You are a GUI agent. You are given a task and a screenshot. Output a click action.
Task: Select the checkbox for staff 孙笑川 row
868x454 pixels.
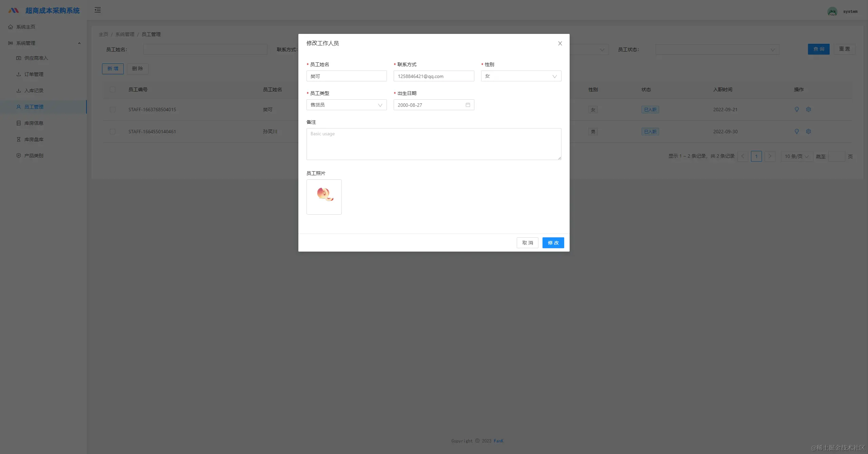click(x=113, y=131)
